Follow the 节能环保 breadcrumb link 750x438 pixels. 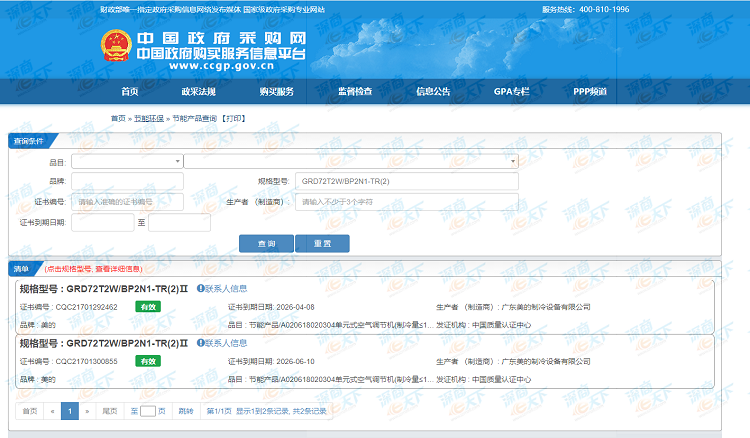tap(149, 118)
